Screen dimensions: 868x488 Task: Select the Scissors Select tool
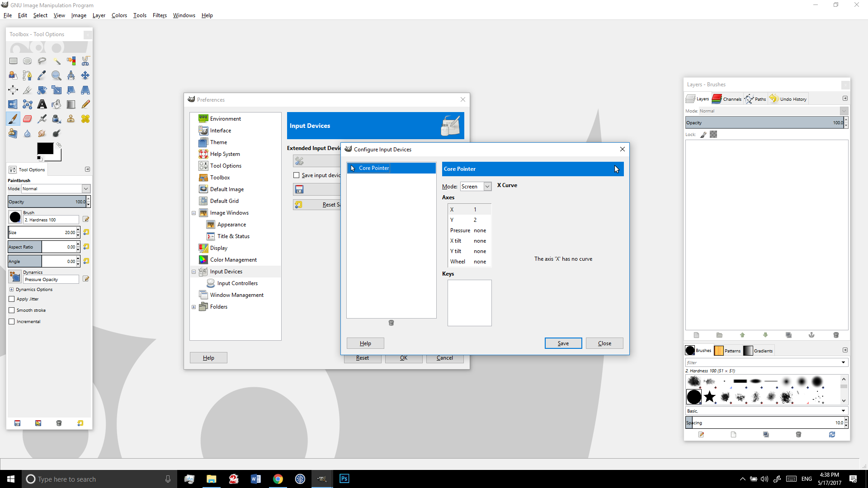coord(85,61)
